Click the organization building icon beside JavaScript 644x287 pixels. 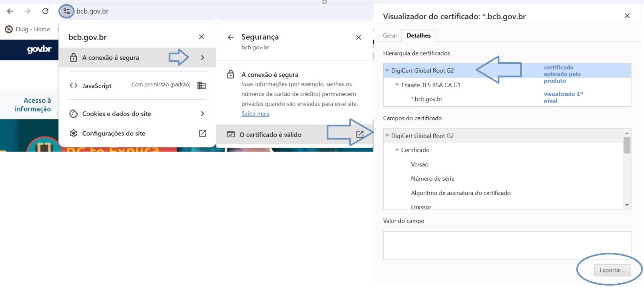click(202, 86)
